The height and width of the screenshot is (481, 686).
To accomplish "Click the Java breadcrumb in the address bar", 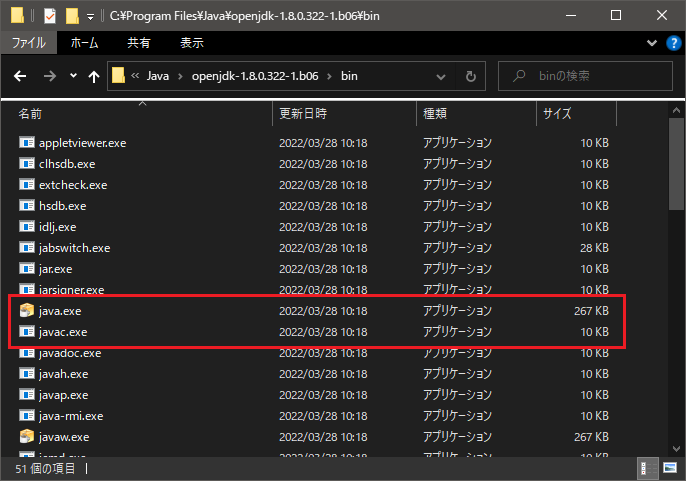I will tap(159, 76).
